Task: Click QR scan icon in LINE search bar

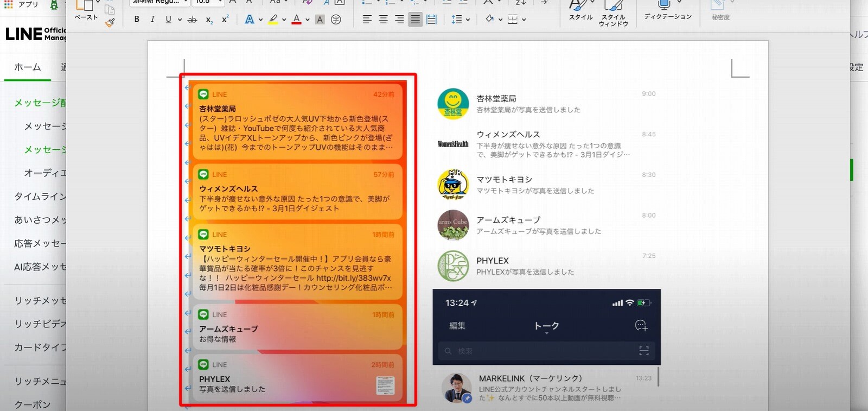Action: point(644,351)
